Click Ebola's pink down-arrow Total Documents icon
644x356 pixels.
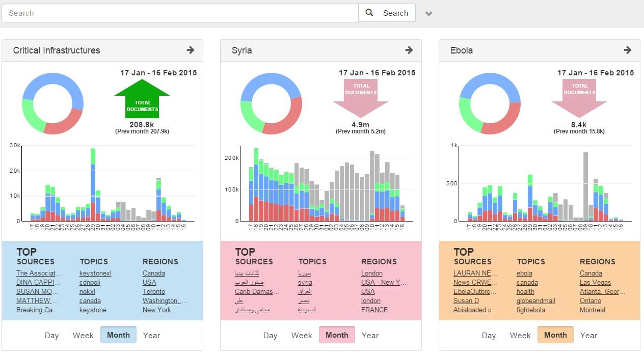tap(579, 97)
